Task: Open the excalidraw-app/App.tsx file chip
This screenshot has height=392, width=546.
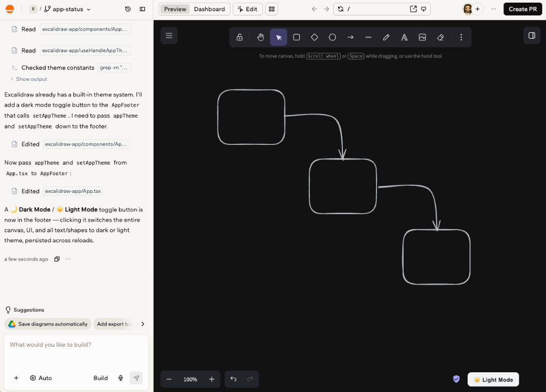Action: tap(73, 191)
